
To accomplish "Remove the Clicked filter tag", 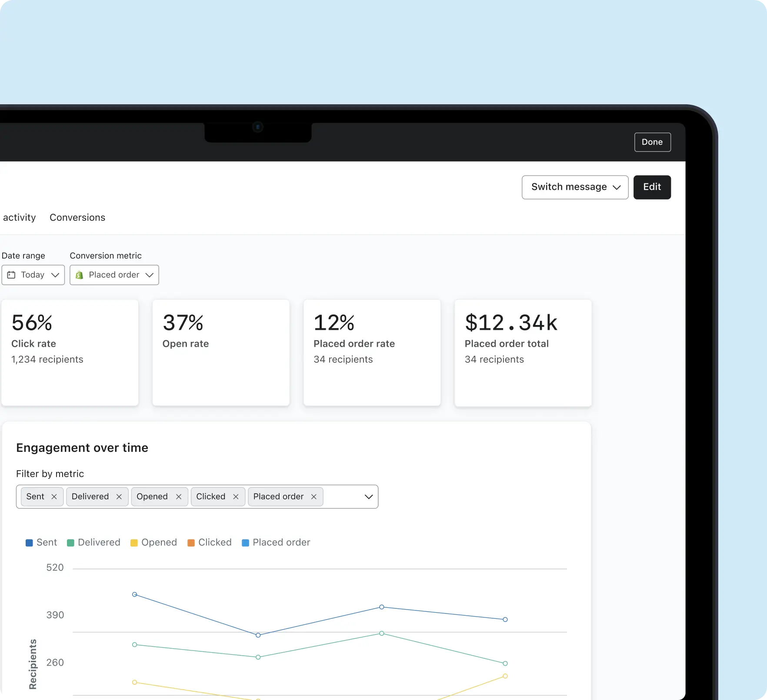I will pos(236,497).
